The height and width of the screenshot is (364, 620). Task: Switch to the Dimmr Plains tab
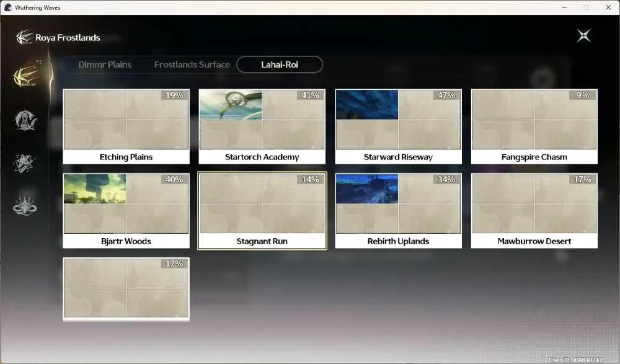[105, 65]
